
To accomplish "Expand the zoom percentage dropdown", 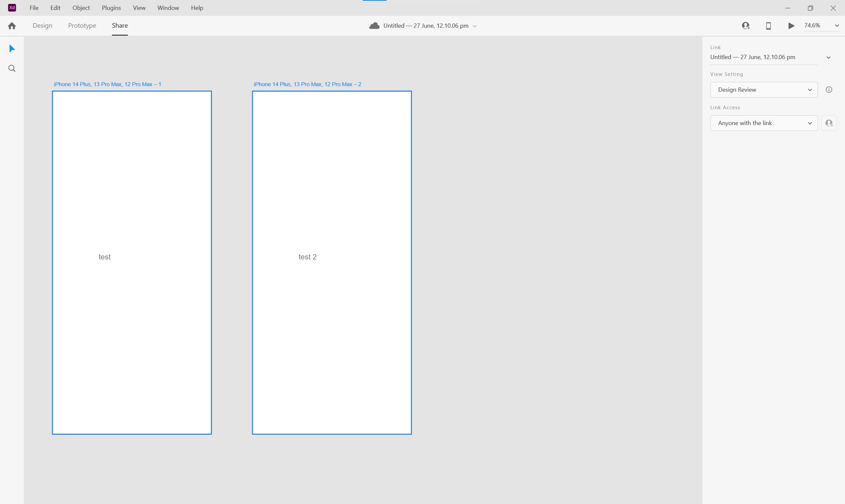I will point(837,25).
